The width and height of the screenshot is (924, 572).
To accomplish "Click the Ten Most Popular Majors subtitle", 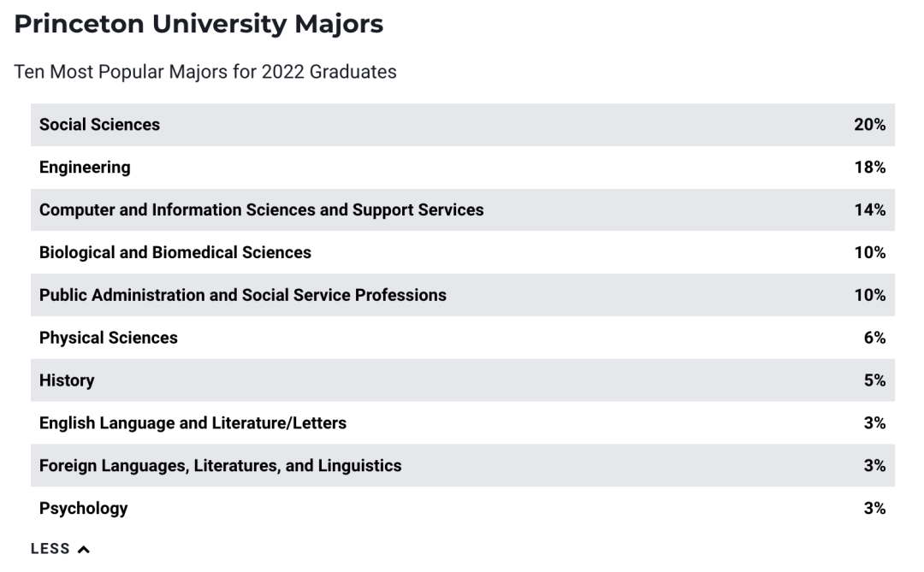I will click(205, 72).
